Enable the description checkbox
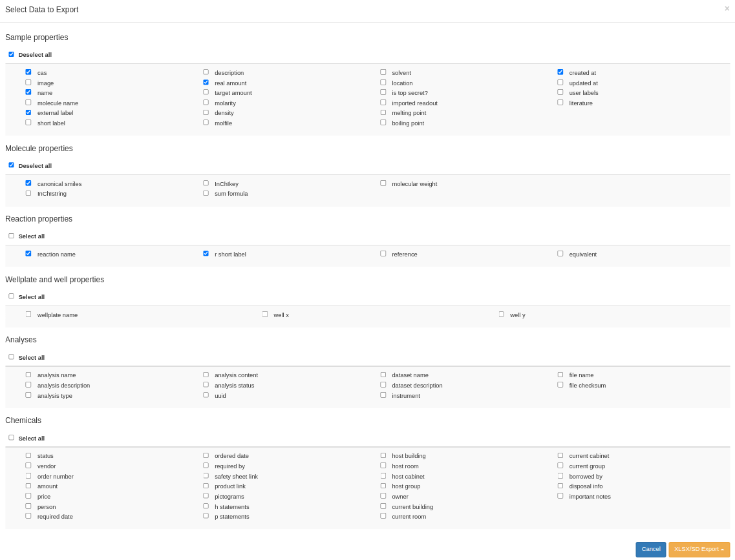The width and height of the screenshot is (735, 560). (206, 72)
